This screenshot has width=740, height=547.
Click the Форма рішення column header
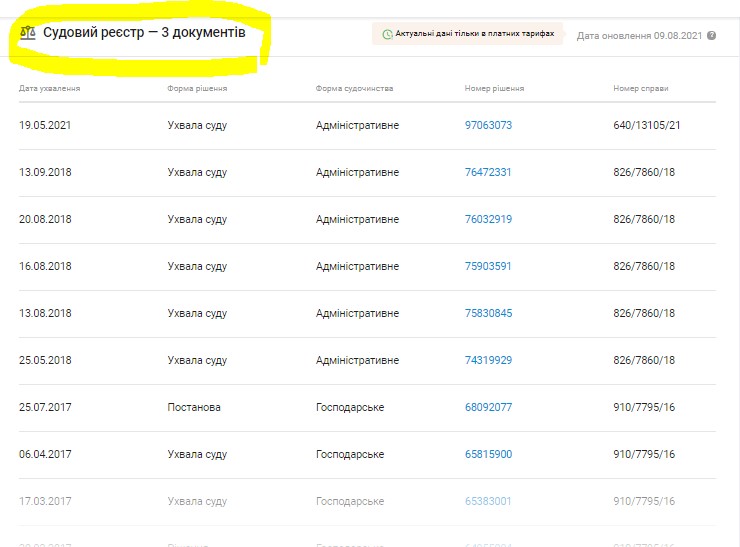point(197,88)
